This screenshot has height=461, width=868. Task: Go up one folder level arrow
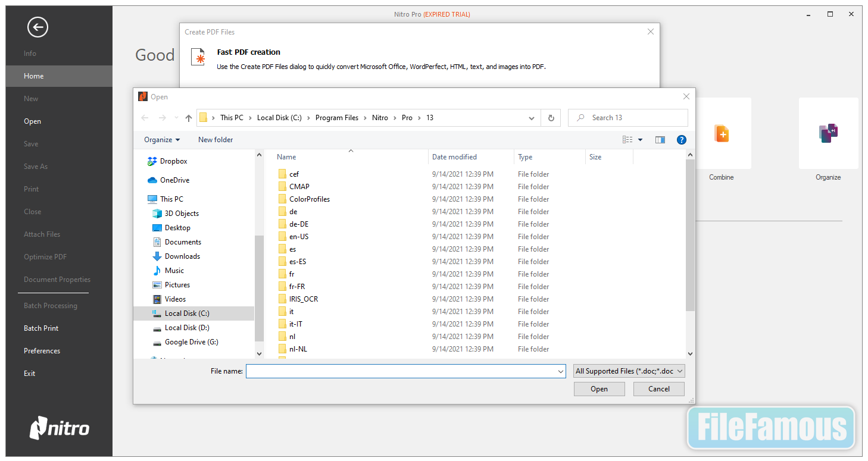(189, 118)
